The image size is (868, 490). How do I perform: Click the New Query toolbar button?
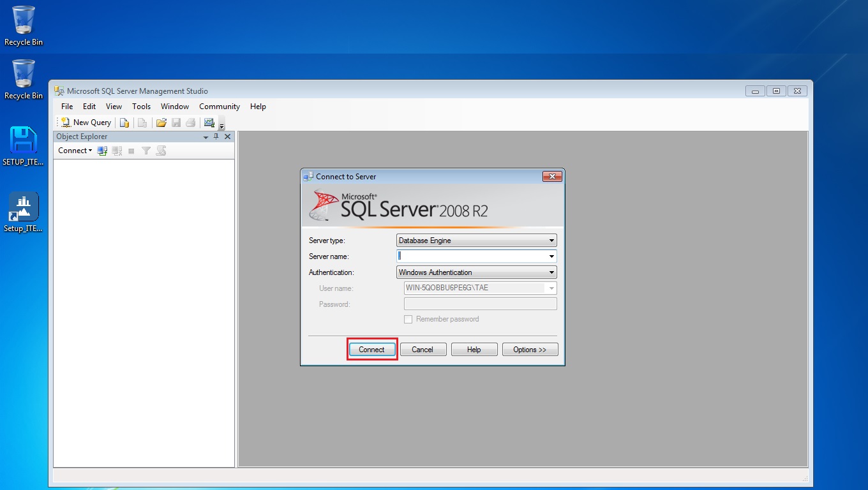coord(86,122)
